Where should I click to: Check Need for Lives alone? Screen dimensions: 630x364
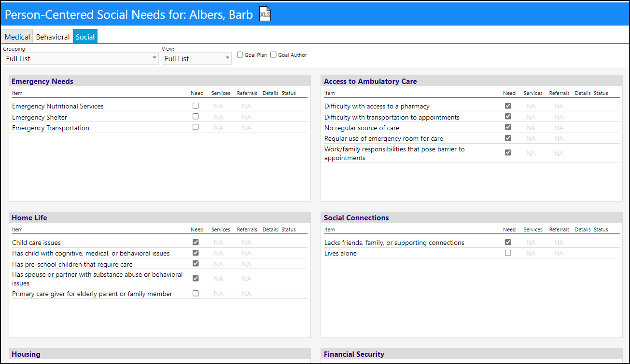pos(508,253)
